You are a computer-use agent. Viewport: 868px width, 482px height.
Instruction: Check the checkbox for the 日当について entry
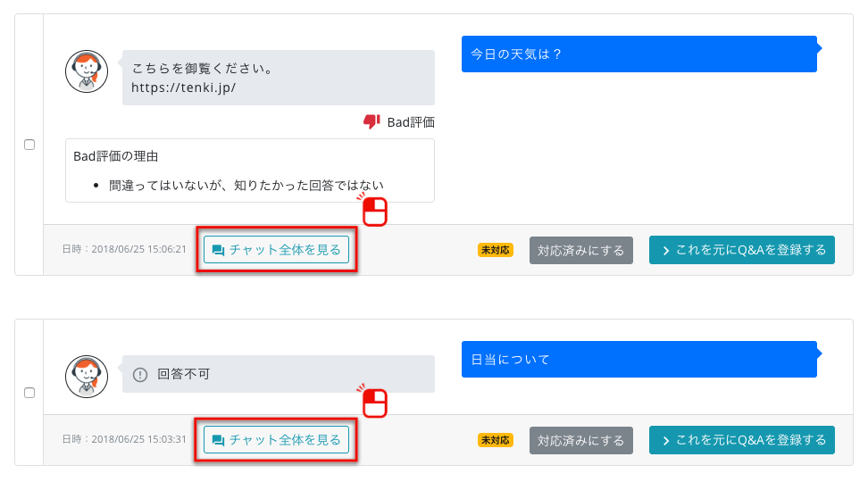pos(29,393)
